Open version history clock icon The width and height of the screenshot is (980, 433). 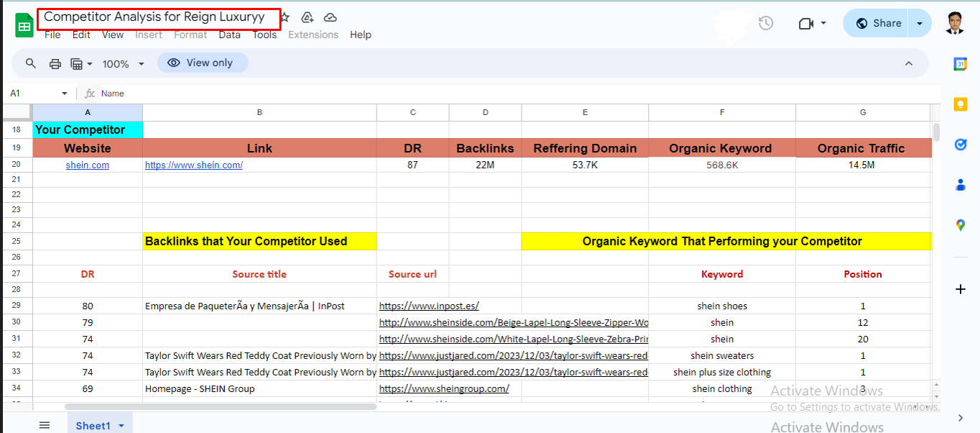tap(766, 23)
